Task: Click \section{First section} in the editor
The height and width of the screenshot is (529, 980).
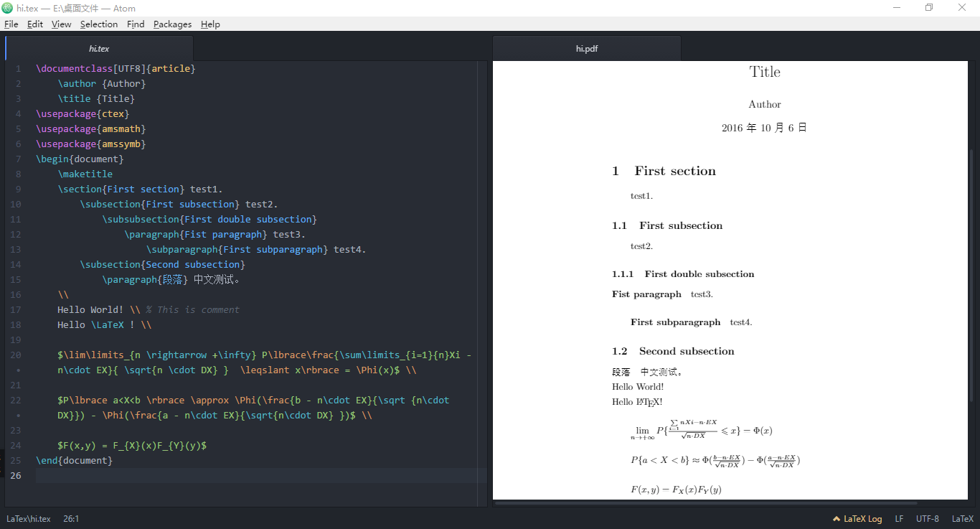Action: click(x=121, y=189)
